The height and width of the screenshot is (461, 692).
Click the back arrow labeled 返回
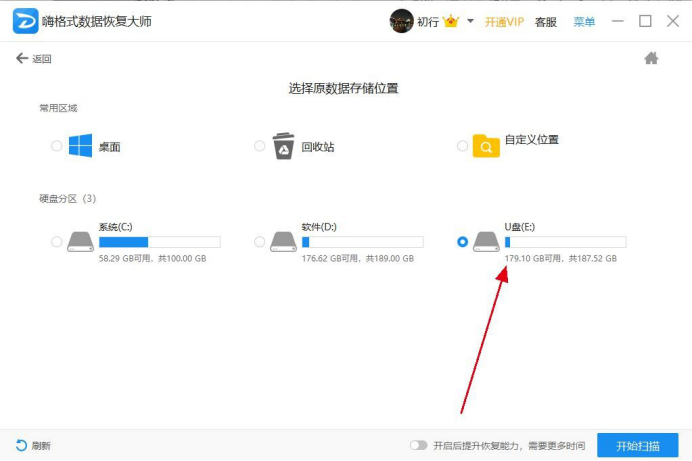22,58
